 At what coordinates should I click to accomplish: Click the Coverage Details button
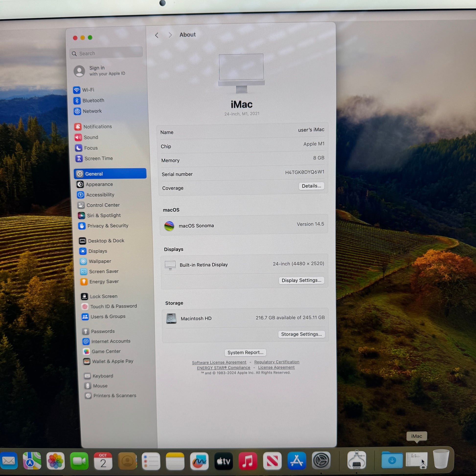311,186
